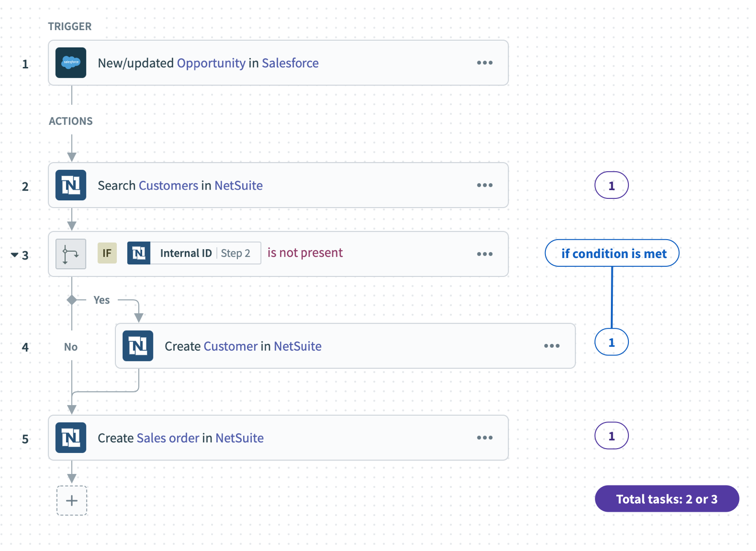This screenshot has height=551, width=756.
Task: Click the NetSuite icon in Create Customer step
Action: 138,346
